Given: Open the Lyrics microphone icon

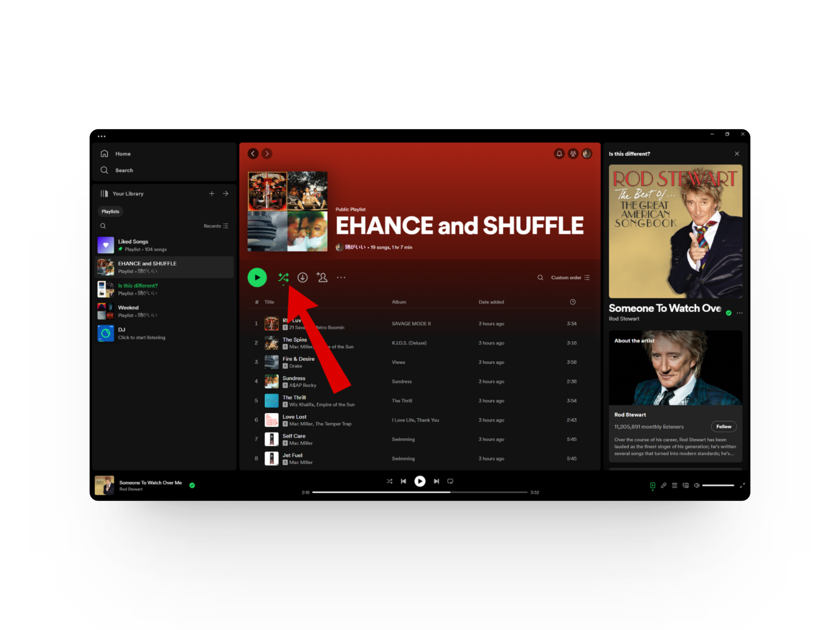Looking at the screenshot, I should 663,485.
